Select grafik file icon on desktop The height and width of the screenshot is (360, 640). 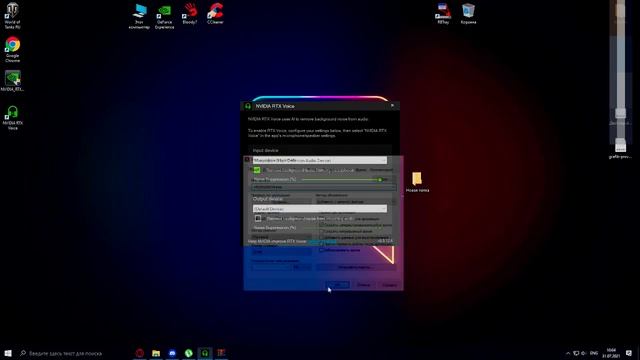coord(620,148)
